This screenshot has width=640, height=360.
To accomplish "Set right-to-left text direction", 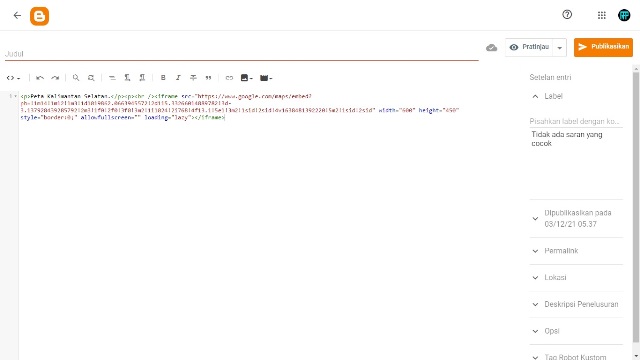I will [x=142, y=78].
